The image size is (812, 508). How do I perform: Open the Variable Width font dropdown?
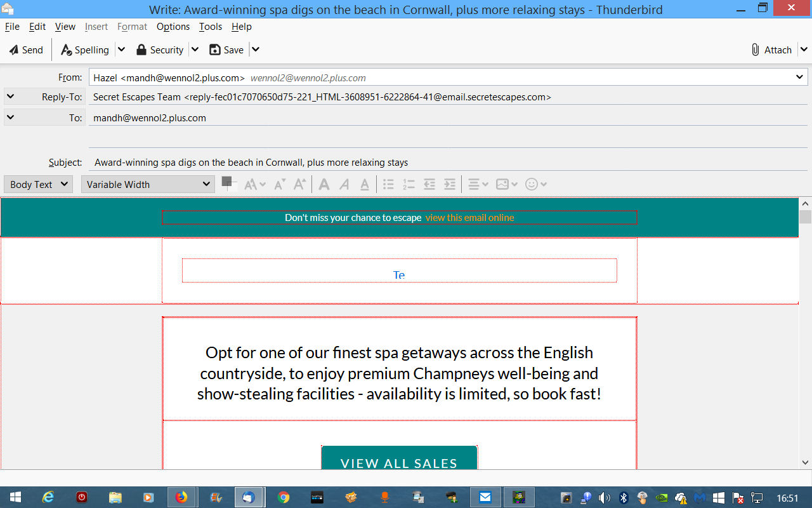click(148, 184)
